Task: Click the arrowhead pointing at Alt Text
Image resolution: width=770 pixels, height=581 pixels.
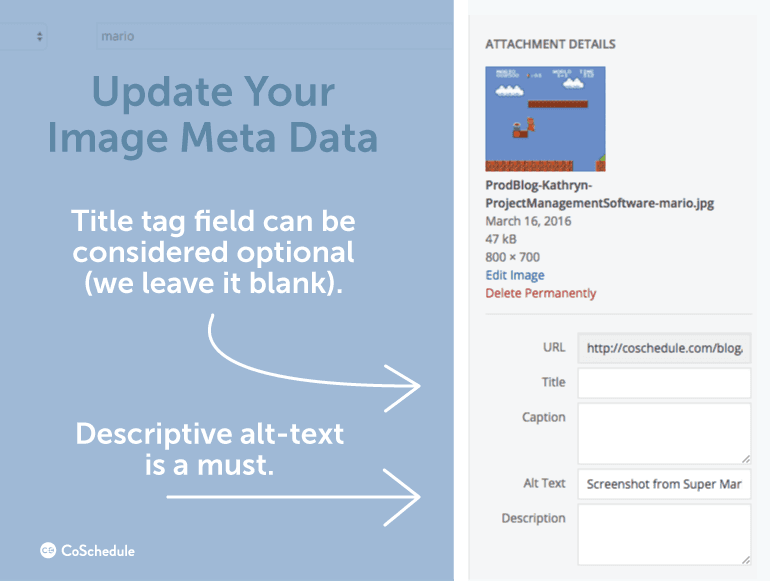Action: (x=412, y=497)
